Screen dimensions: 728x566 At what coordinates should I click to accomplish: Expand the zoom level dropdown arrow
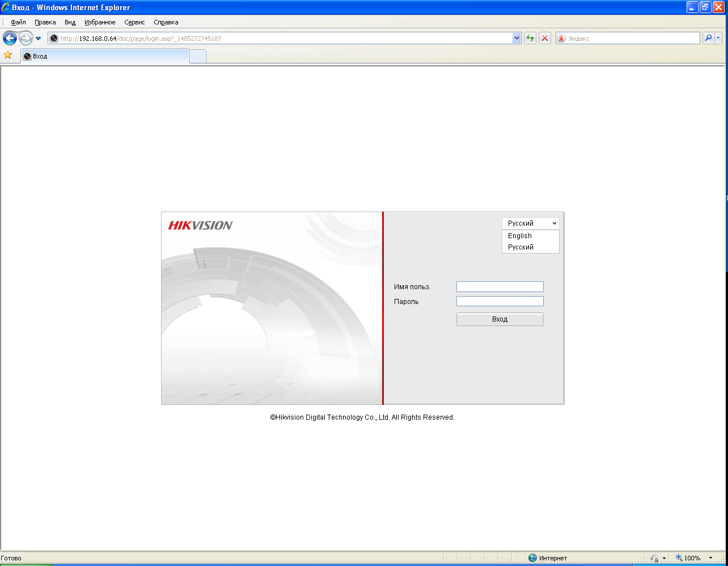710,558
